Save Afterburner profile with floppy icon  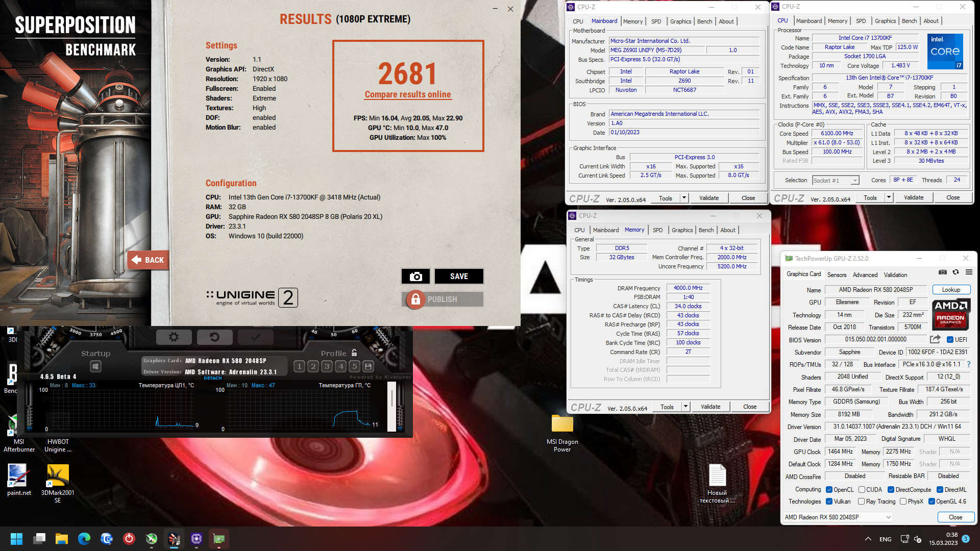[x=369, y=366]
